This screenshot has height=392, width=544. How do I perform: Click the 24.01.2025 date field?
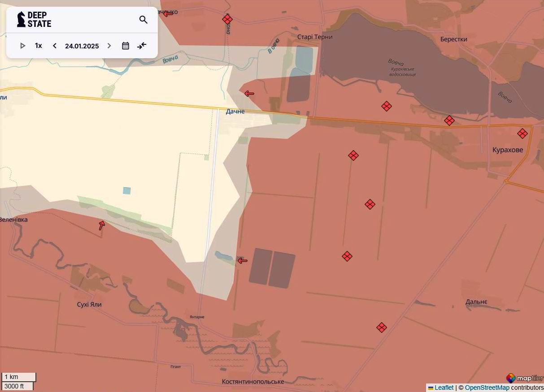click(x=82, y=46)
